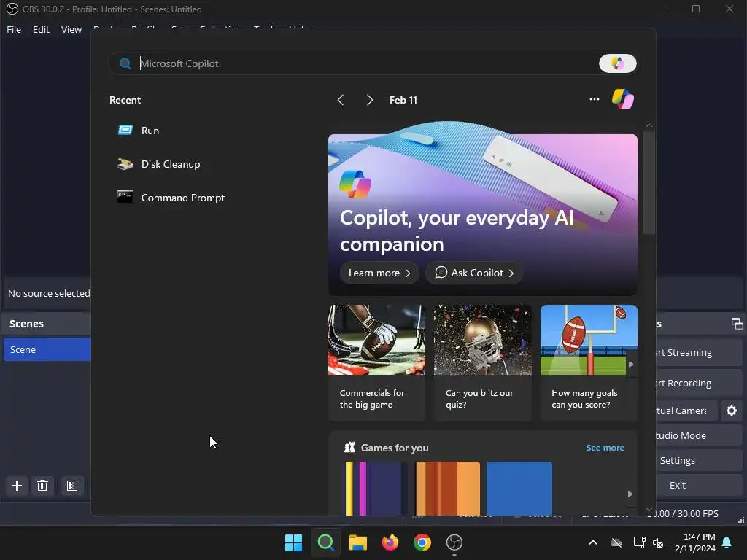Image resolution: width=747 pixels, height=560 pixels.
Task: Open the Commercials for the big game card
Action: pos(376,363)
